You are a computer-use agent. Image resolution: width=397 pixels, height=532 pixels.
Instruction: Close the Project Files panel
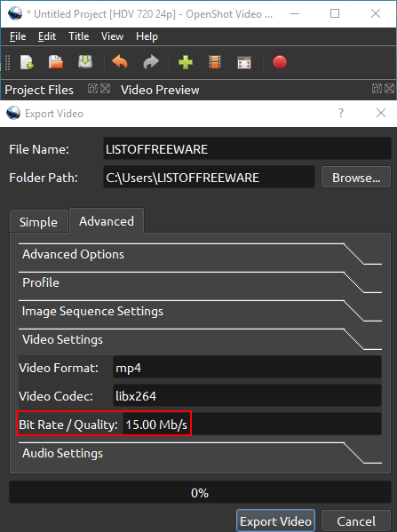point(106,89)
